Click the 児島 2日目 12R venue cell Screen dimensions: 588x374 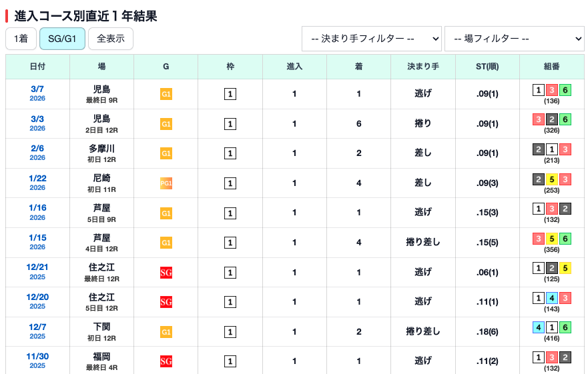[x=101, y=123]
